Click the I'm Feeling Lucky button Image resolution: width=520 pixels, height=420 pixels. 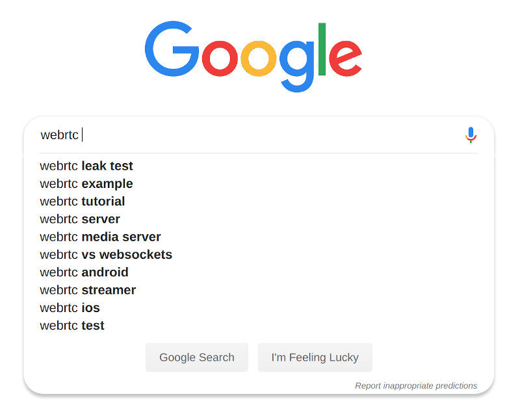pyautogui.click(x=315, y=358)
